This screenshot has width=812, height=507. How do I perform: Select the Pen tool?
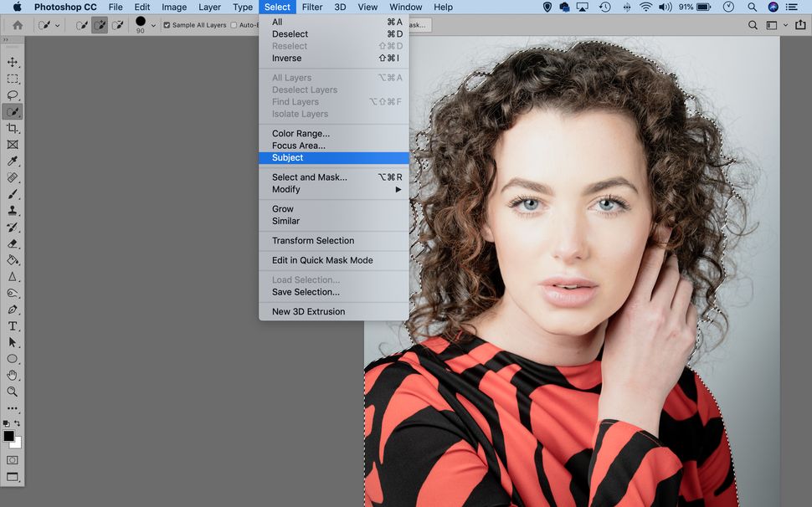[13, 310]
